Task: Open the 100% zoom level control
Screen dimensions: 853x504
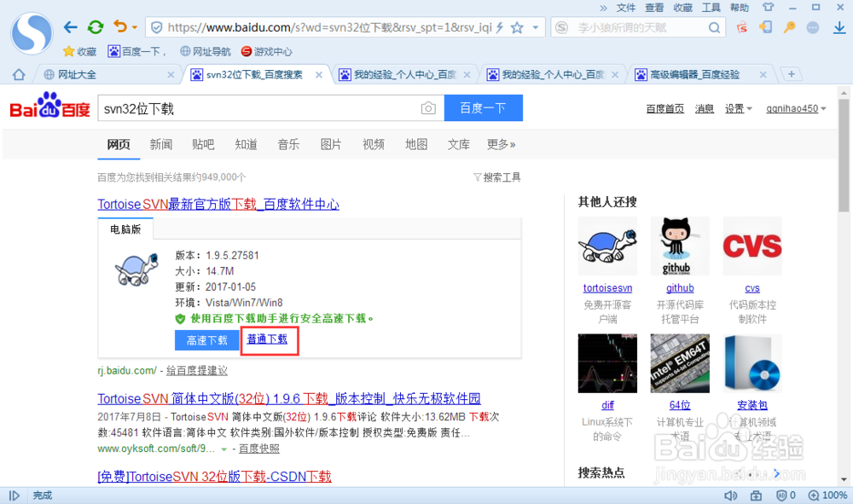Action: click(x=827, y=495)
